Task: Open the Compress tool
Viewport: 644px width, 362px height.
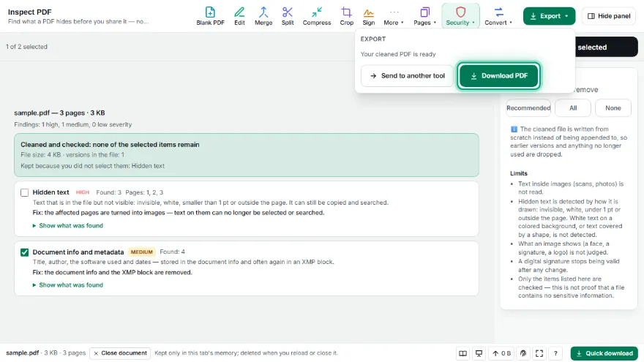Action: (317, 16)
